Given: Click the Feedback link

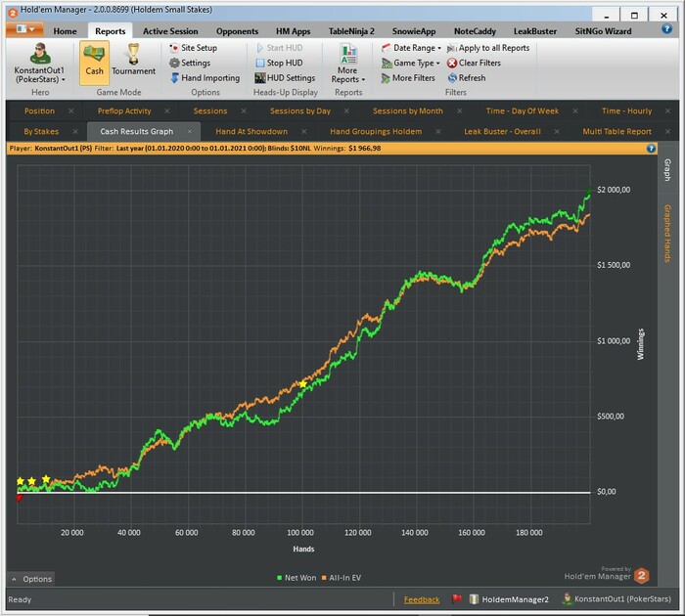Looking at the screenshot, I should click(x=422, y=599).
